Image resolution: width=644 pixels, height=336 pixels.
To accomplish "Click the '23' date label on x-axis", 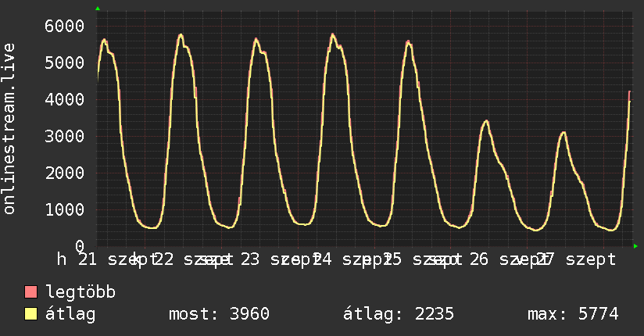I will tap(250, 259).
